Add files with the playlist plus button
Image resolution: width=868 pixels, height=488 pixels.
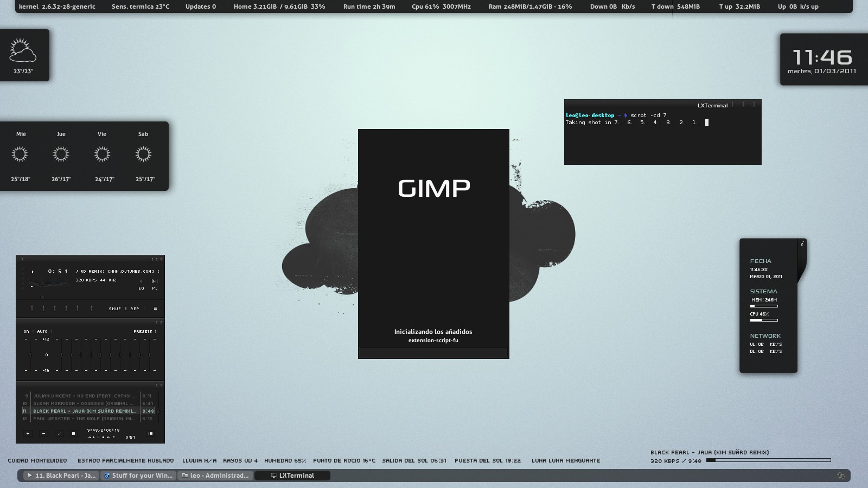pyautogui.click(x=28, y=434)
